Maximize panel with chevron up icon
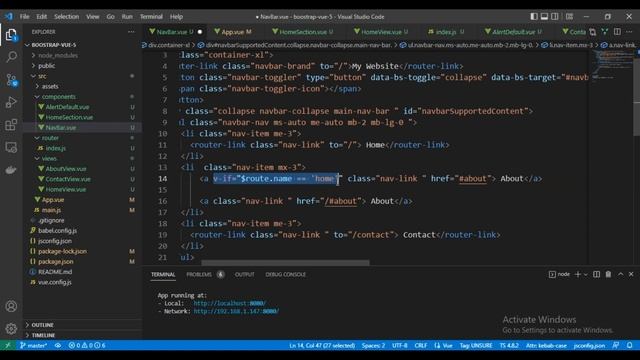Screen dimensions: 640x360 pos(620,274)
